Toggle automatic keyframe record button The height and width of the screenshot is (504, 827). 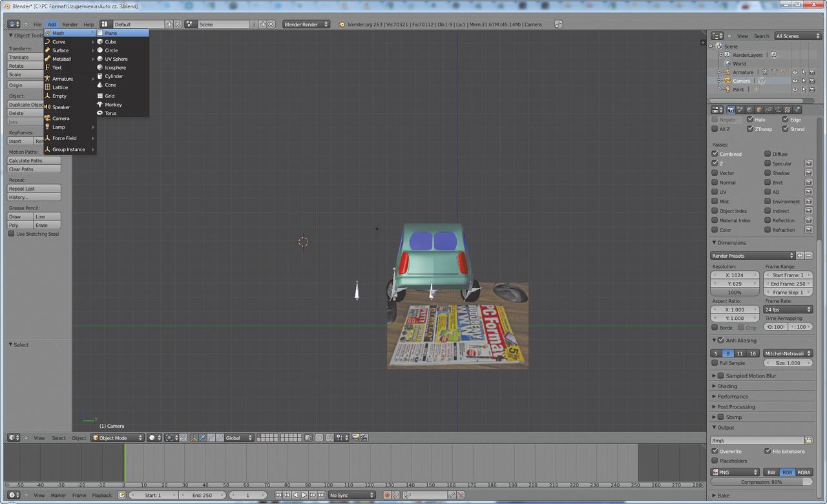(387, 495)
